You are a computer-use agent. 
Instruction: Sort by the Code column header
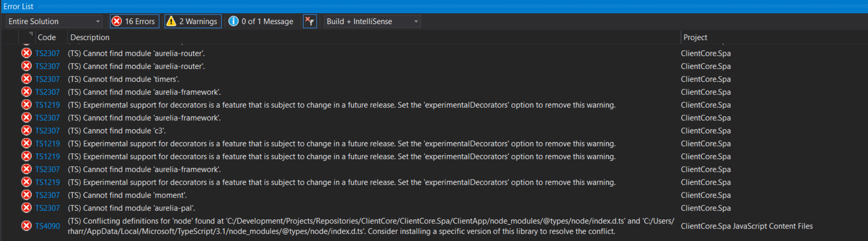(47, 37)
